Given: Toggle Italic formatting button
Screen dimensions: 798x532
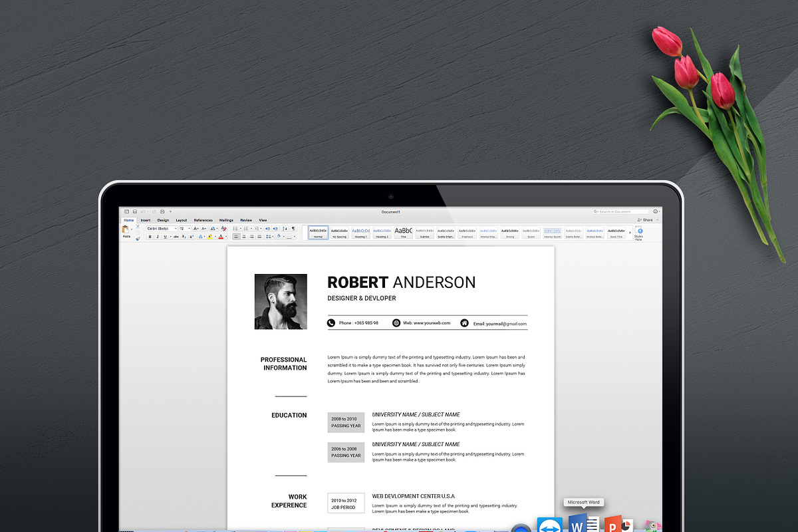Looking at the screenshot, I should [x=158, y=237].
